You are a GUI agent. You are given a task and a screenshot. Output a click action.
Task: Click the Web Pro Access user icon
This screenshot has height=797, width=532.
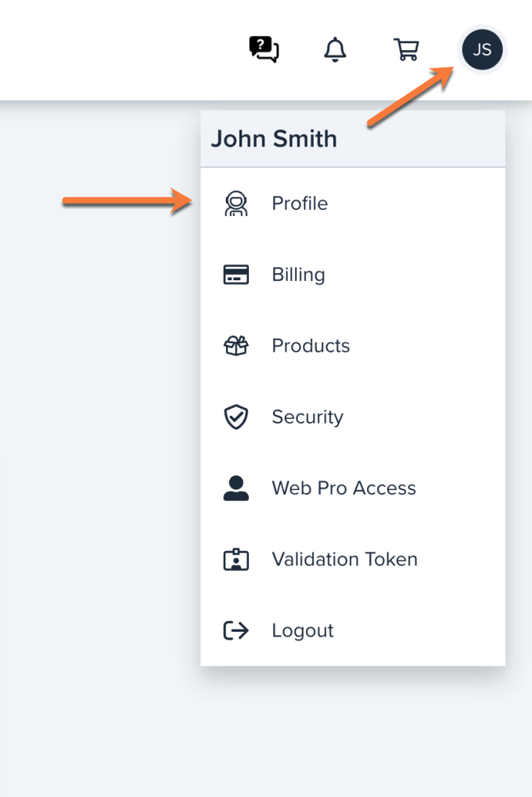(x=235, y=488)
